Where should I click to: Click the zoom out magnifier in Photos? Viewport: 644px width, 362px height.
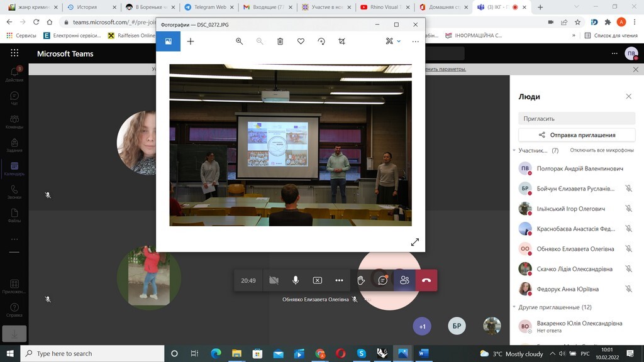[260, 41]
